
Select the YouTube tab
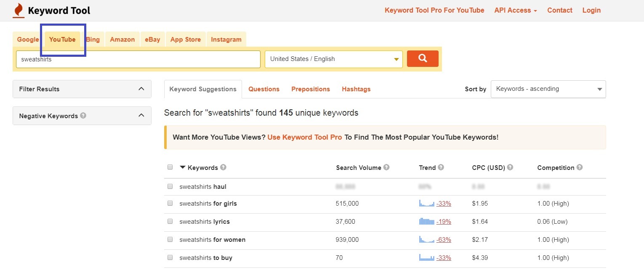point(62,40)
